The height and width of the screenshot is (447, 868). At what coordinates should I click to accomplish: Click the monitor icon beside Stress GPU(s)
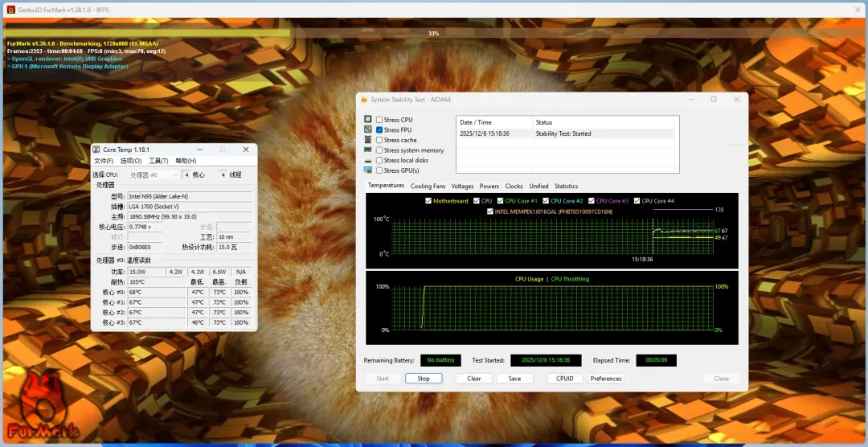tap(368, 170)
